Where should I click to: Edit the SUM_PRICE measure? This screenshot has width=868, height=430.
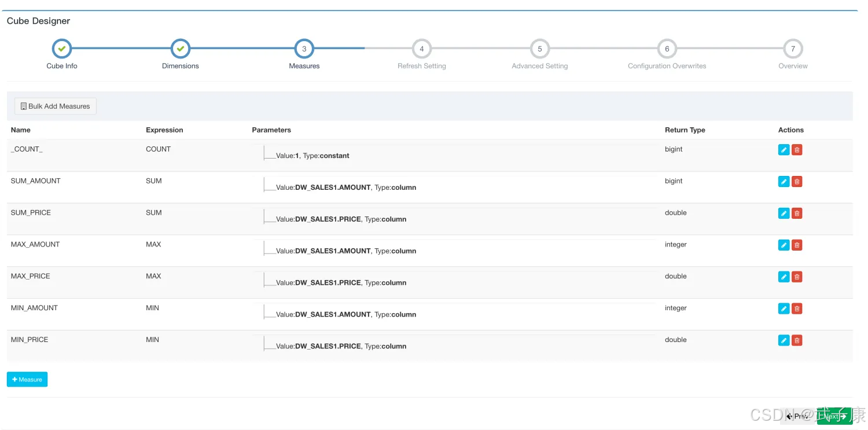pos(784,214)
